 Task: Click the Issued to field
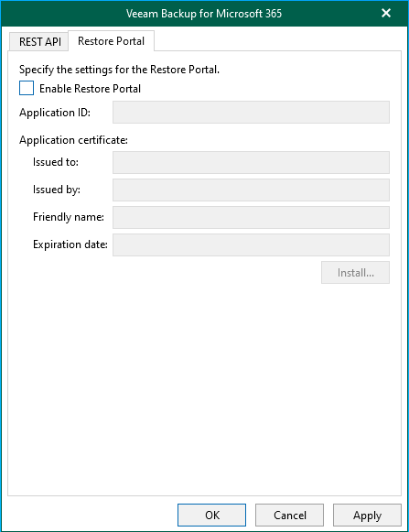point(251,162)
